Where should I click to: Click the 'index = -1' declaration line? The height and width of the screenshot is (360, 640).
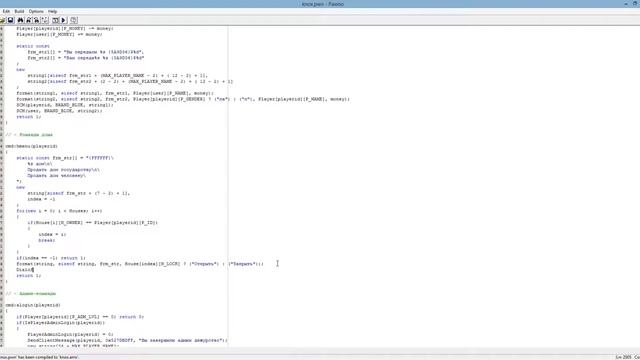pos(41,199)
